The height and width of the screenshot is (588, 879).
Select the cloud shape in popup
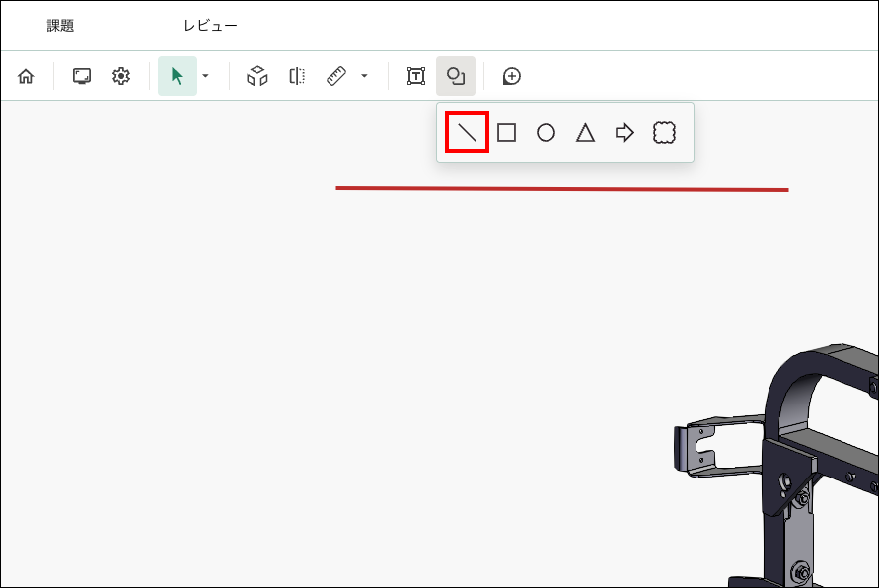tap(664, 133)
